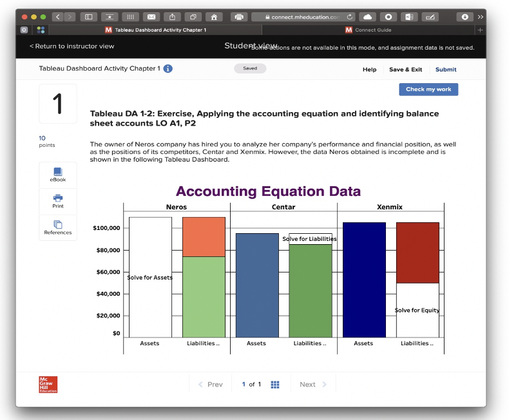The image size is (509, 420).
Task: Open the question grid navigator icon
Action: pyautogui.click(x=275, y=385)
